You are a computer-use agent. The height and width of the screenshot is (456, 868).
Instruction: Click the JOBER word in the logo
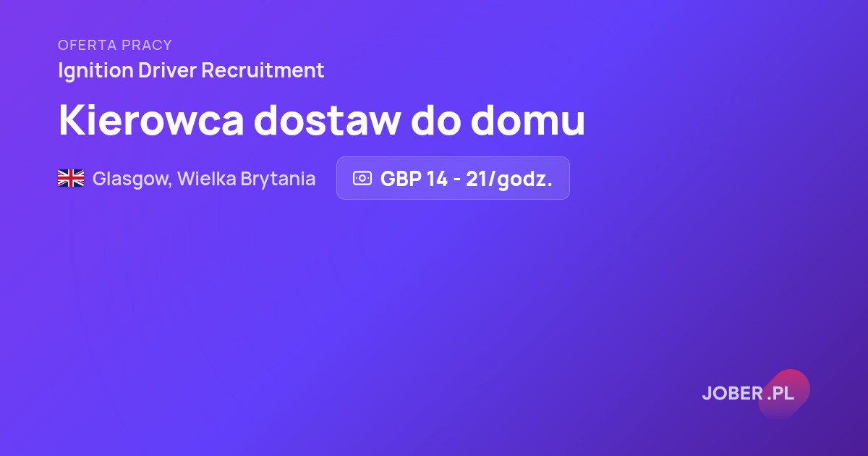[733, 394]
